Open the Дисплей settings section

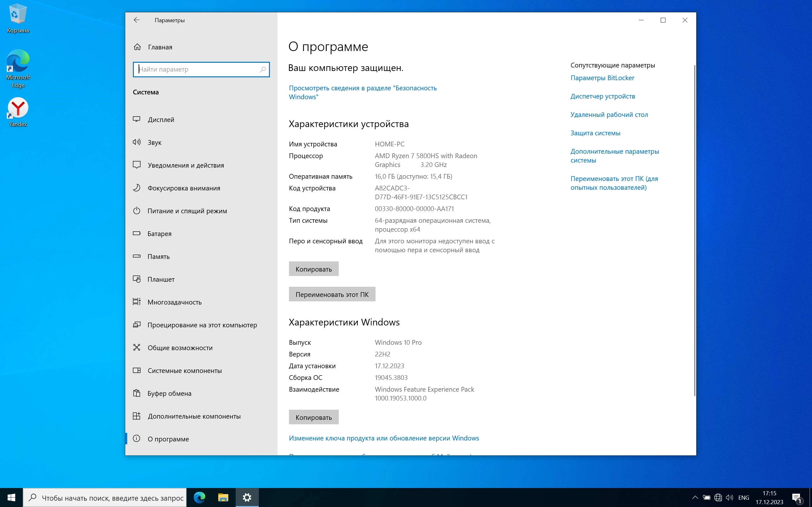[x=161, y=120]
